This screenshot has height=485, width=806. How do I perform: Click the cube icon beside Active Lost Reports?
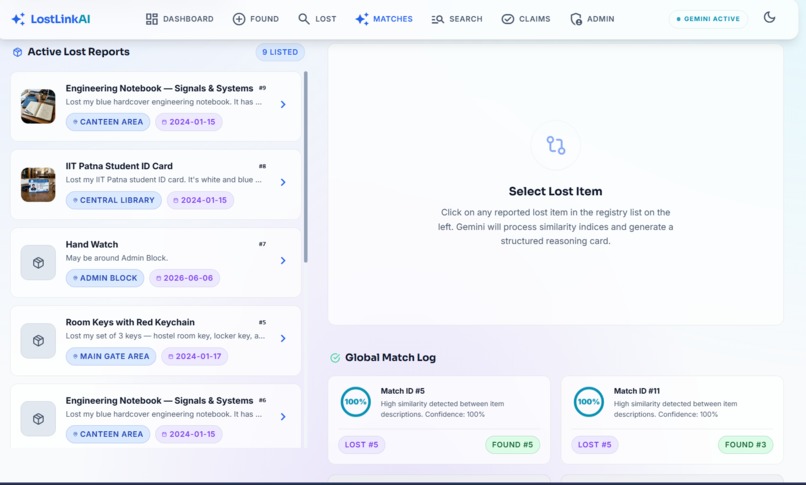coord(17,52)
